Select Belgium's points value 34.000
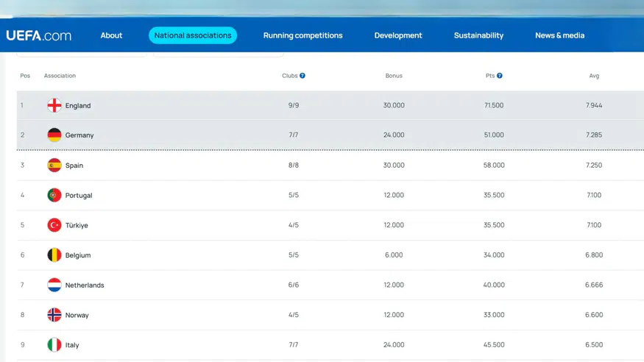Screen dimensions: 644x362 click(494, 255)
